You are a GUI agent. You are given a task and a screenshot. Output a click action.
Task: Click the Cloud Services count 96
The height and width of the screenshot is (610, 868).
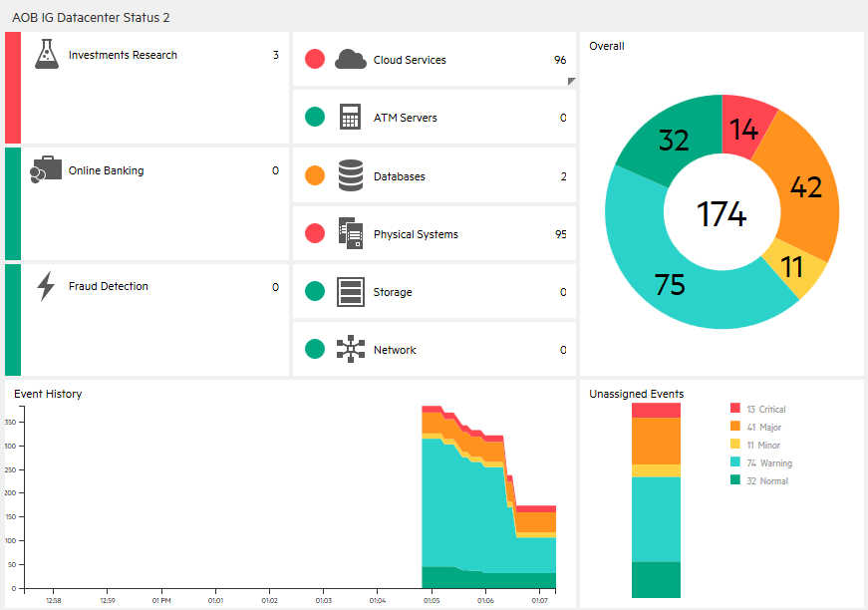[x=560, y=60]
